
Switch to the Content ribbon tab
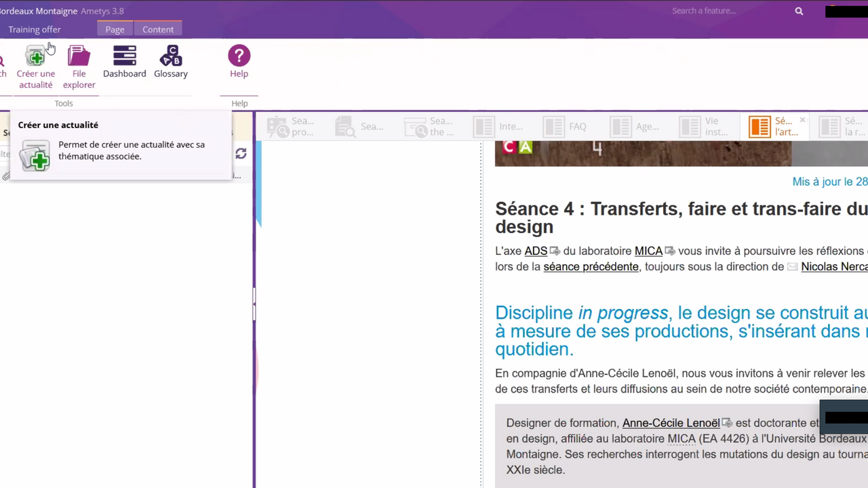tap(158, 29)
